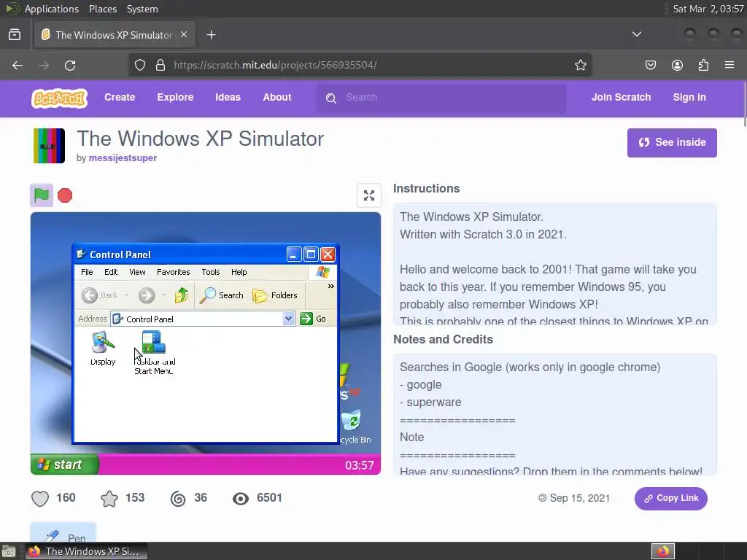Click the Firefox address bar URL
Image resolution: width=747 pixels, height=560 pixels.
[x=275, y=65]
